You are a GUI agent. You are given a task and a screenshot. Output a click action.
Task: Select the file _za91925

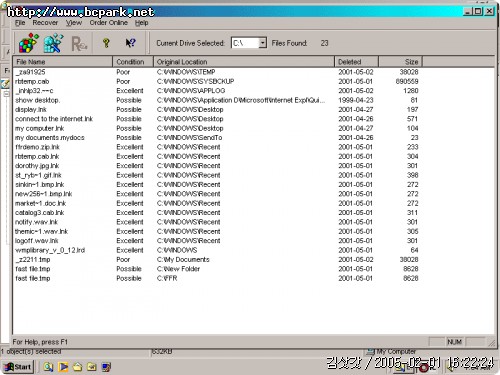(30, 72)
